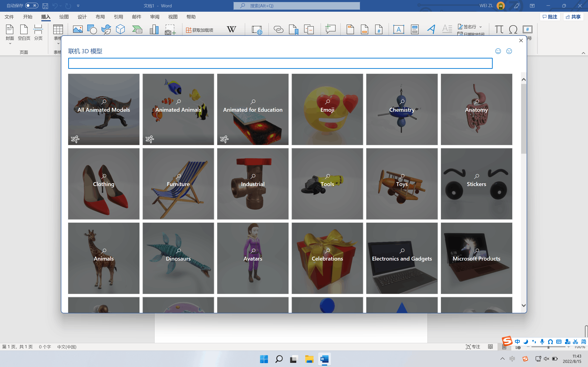Image resolution: width=588 pixels, height=367 pixels.
Task: Select the Dinosaurs category thumbnail
Action: 178,258
